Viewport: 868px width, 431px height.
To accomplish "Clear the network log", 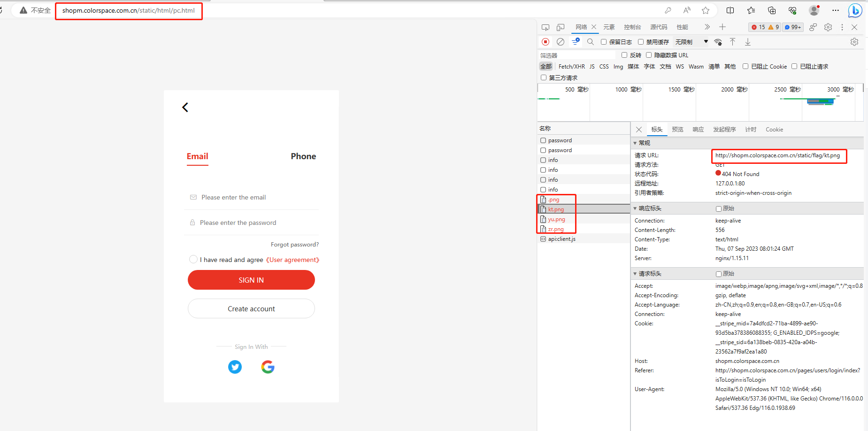I will point(561,42).
